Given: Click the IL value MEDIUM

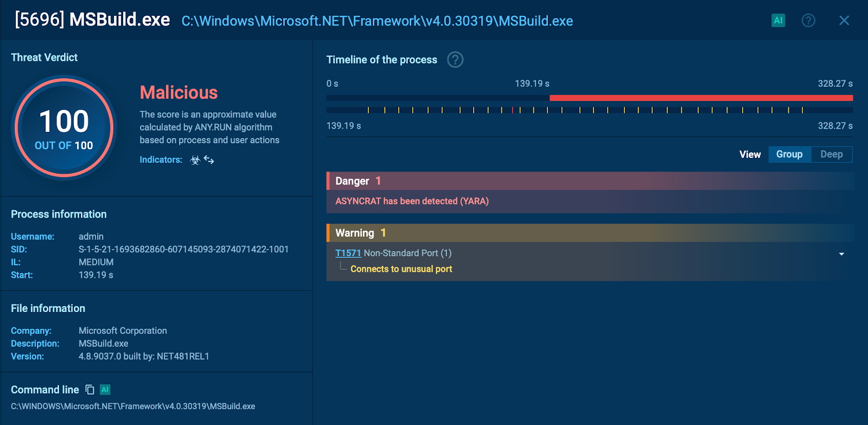Looking at the screenshot, I should coord(96,262).
